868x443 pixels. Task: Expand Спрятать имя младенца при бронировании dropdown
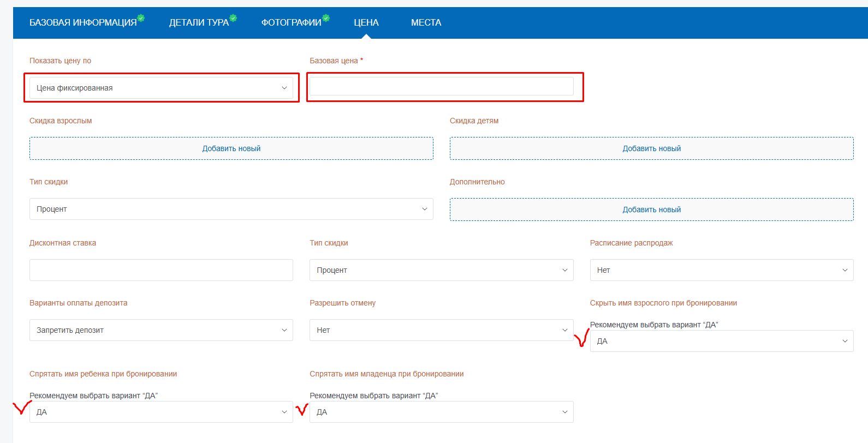tap(441, 412)
